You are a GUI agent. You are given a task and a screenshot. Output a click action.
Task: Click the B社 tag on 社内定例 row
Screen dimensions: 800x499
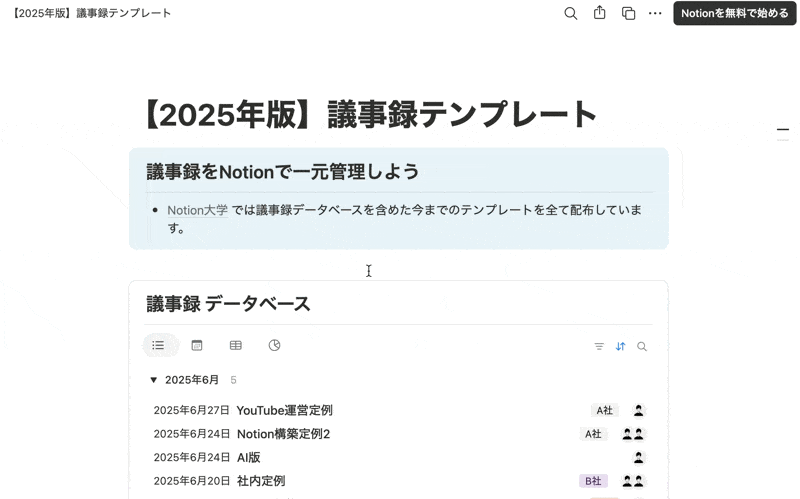(593, 481)
